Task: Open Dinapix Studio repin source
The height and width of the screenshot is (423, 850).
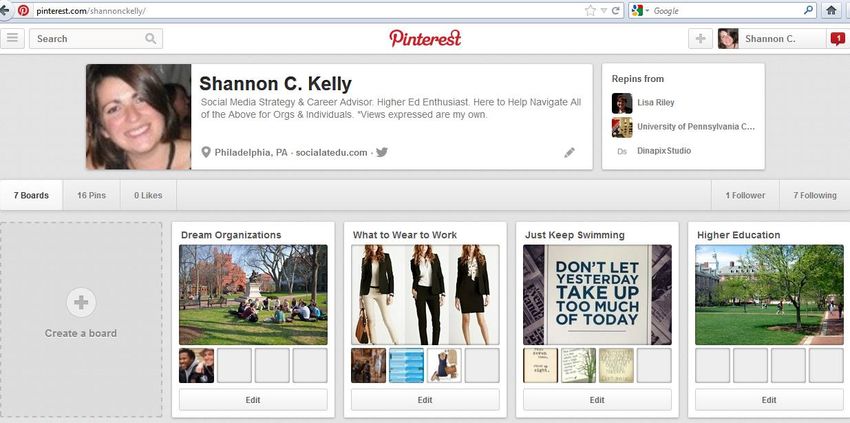Action: (x=664, y=151)
